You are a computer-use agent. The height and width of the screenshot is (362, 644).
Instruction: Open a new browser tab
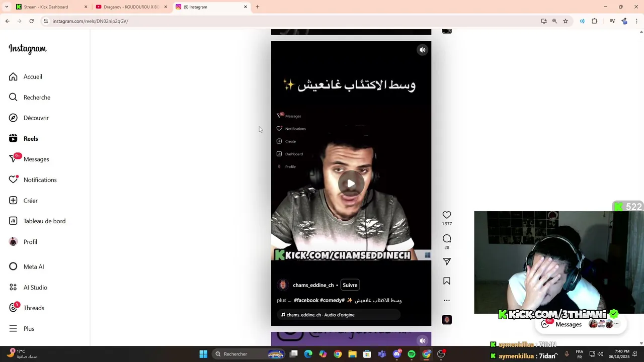[258, 7]
